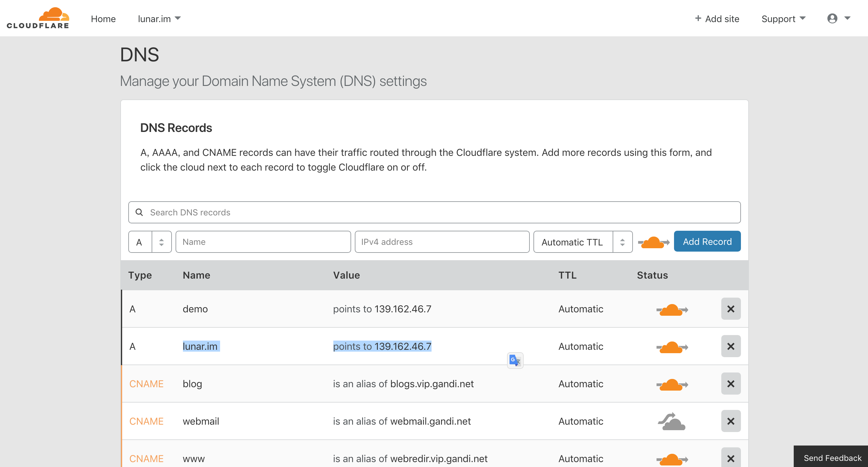Click the Cloudflare logo
The width and height of the screenshot is (868, 467).
pos(38,18)
